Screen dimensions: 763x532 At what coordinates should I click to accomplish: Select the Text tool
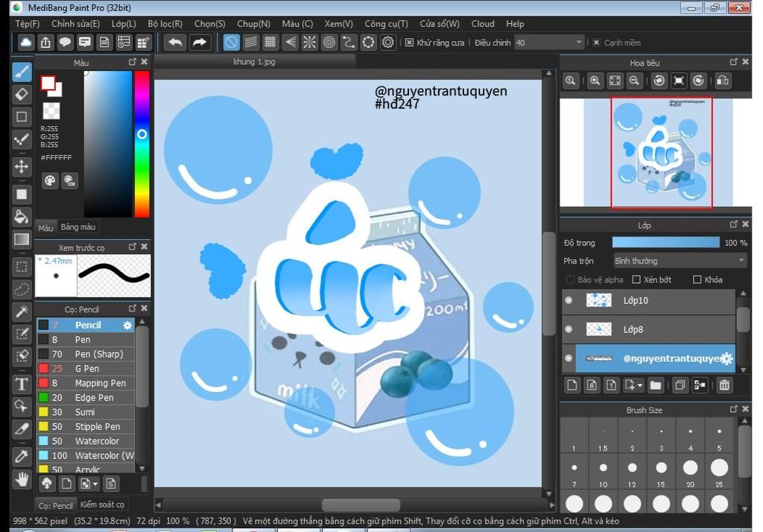pos(22,384)
